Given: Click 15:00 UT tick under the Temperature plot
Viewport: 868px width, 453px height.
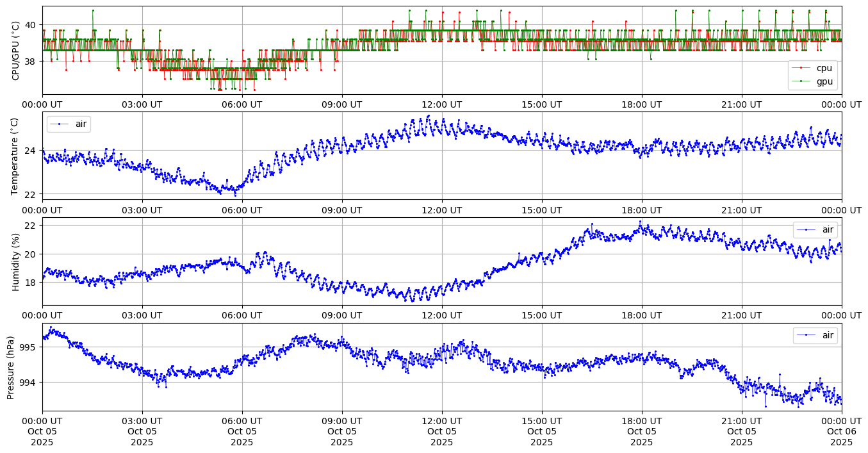Looking at the screenshot, I should (542, 210).
